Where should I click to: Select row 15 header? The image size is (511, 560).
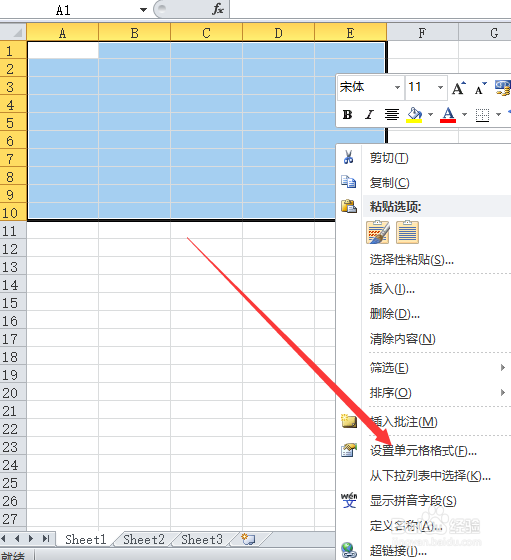[13, 303]
